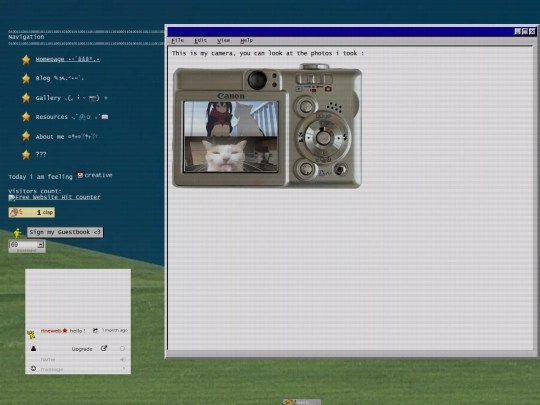Open the emoji picker icon beside message

(33, 368)
